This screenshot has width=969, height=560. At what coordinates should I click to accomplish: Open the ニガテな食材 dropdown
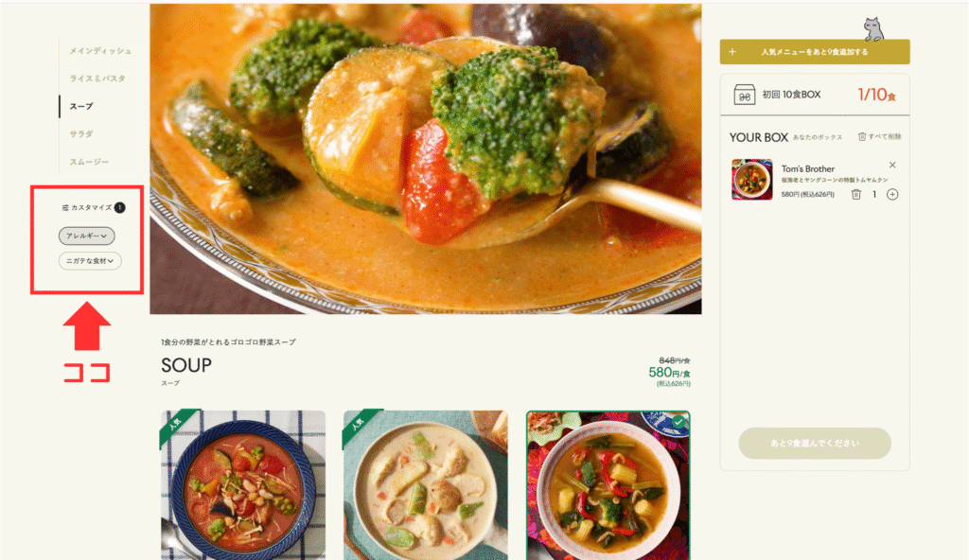[x=90, y=261]
